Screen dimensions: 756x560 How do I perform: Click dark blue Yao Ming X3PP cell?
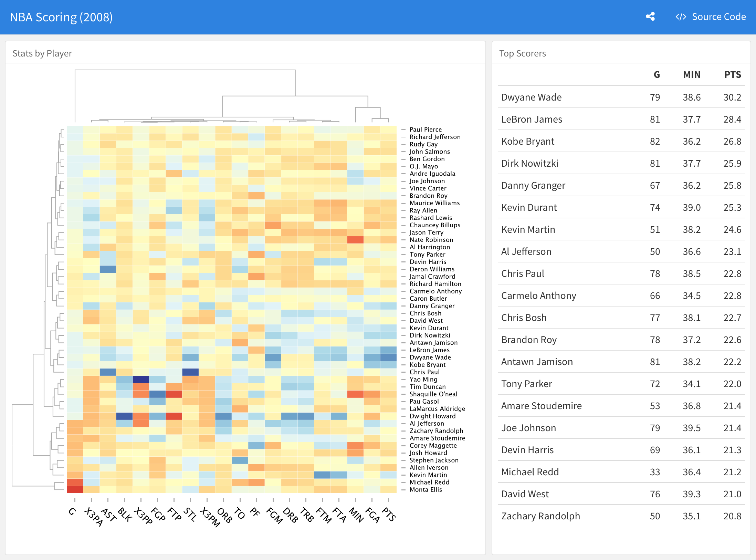pos(141,379)
